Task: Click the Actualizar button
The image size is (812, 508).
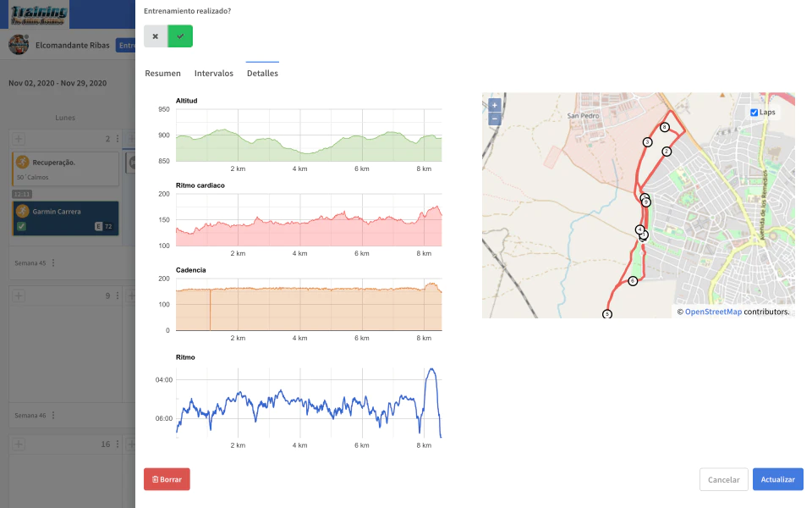Action: tap(778, 479)
